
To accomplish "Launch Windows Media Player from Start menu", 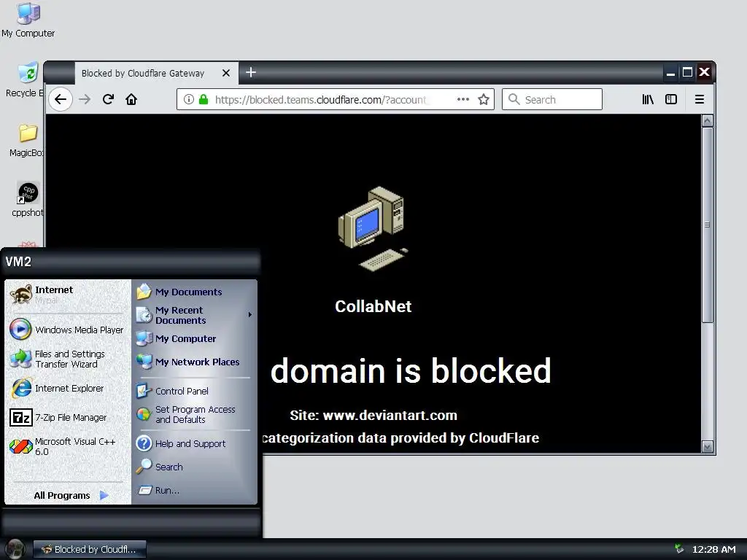I will (66, 330).
